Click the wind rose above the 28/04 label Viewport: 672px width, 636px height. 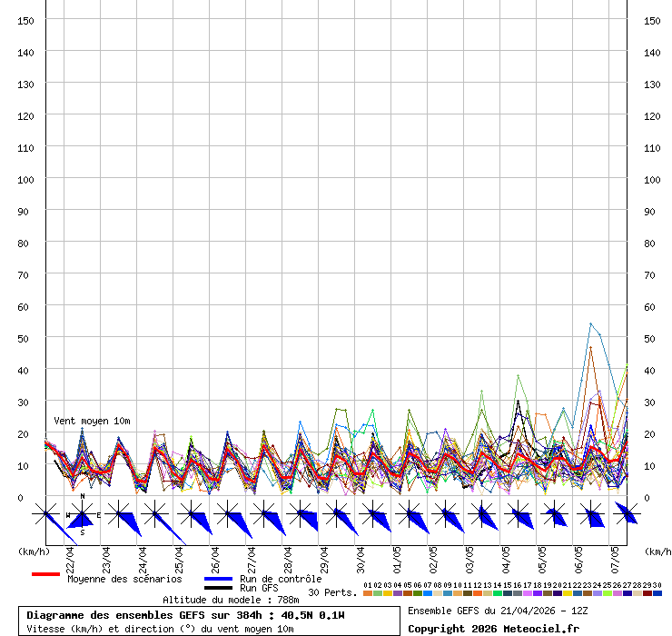(300, 515)
